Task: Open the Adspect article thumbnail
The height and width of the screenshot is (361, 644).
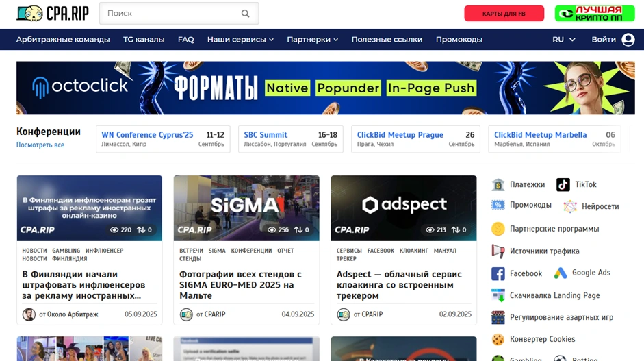Action: point(403,208)
